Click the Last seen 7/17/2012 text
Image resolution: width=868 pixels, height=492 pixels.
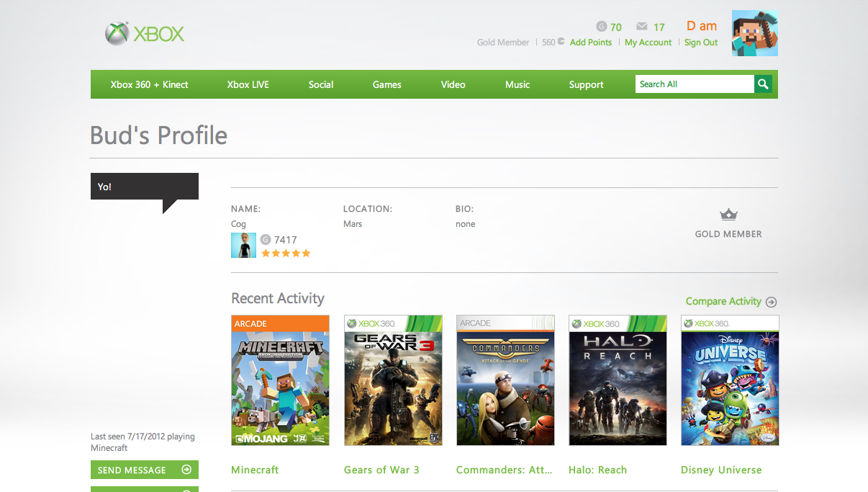coord(143,442)
